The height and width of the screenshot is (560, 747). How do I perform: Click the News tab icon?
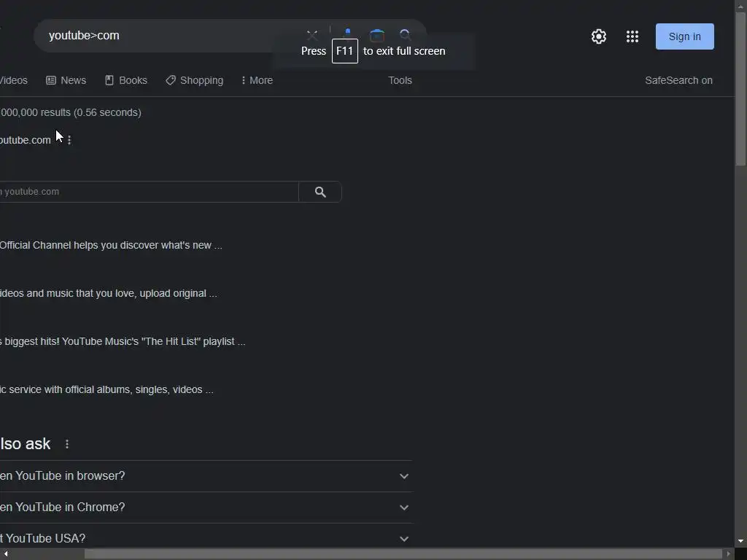coord(51,80)
